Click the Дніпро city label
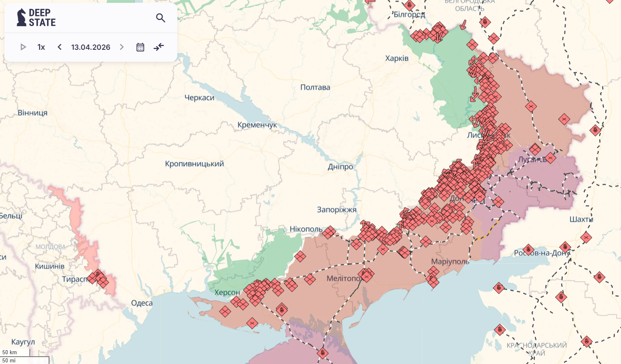The width and height of the screenshot is (621, 364). coord(340,166)
